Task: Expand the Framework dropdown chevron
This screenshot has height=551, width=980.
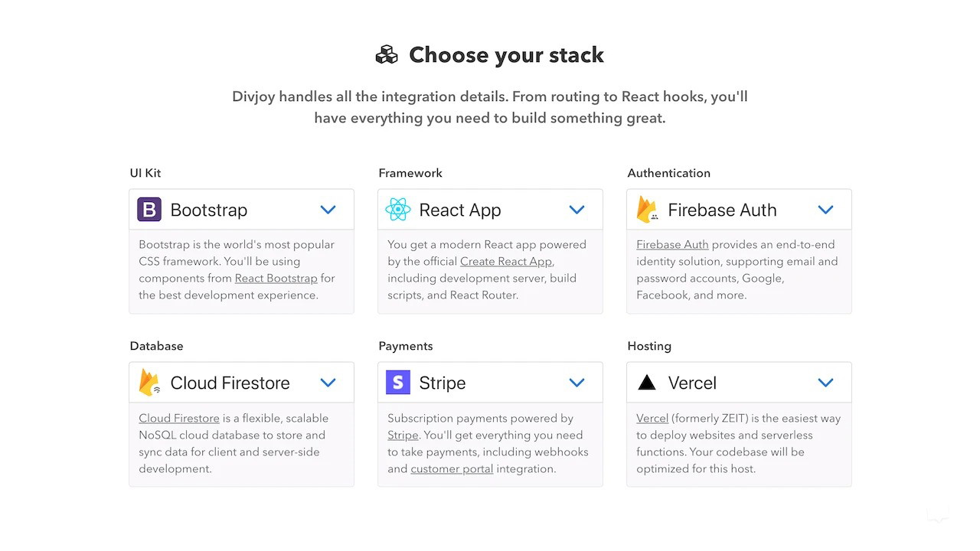Action: [577, 210]
